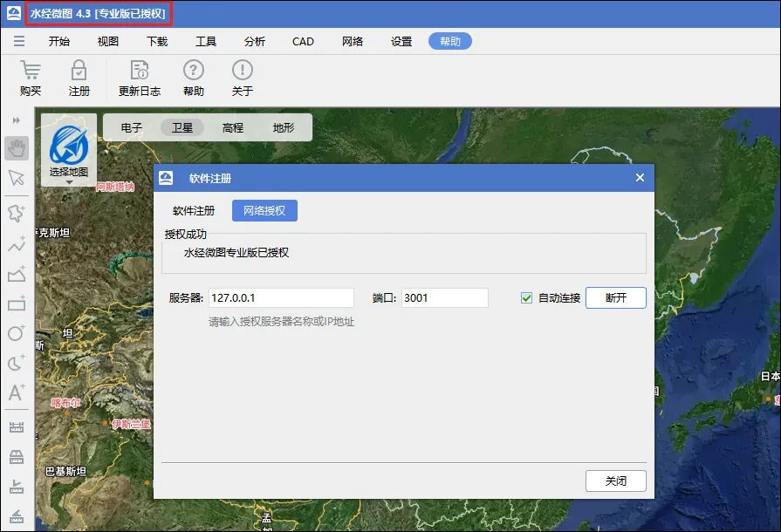Select the area measure tool
The height and width of the screenshot is (532, 781).
17,457
